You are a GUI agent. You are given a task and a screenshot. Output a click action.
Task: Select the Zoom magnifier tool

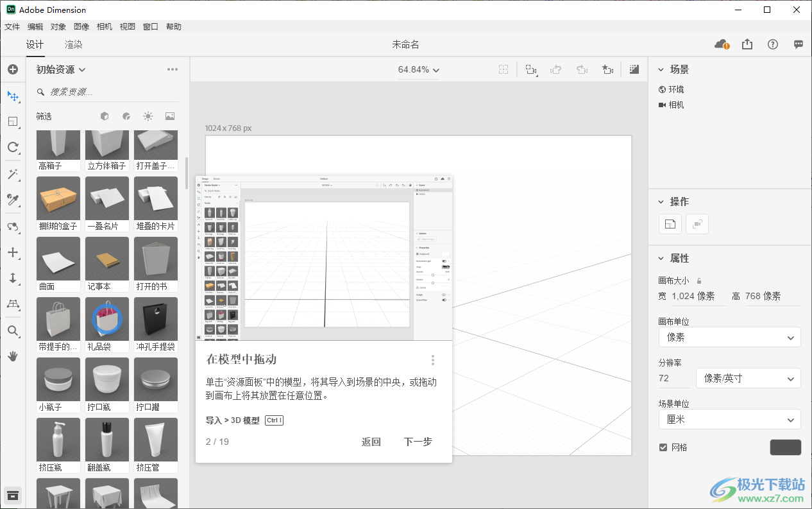13,331
